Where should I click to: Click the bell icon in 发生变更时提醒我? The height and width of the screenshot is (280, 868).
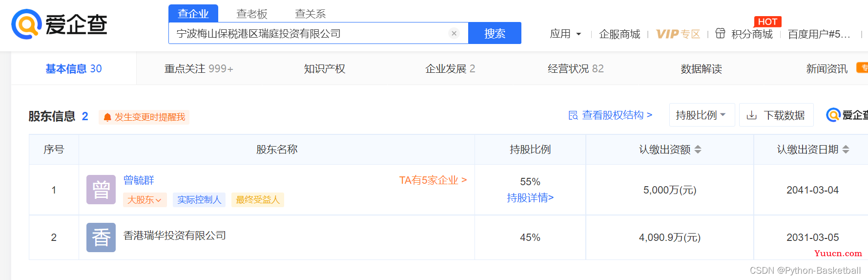point(107,117)
